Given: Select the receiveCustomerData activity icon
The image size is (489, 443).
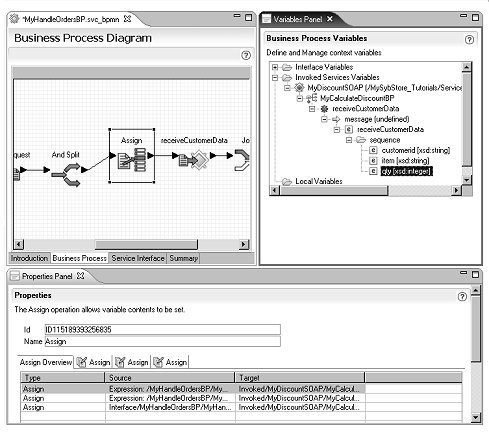Looking at the screenshot, I should coord(194,160).
